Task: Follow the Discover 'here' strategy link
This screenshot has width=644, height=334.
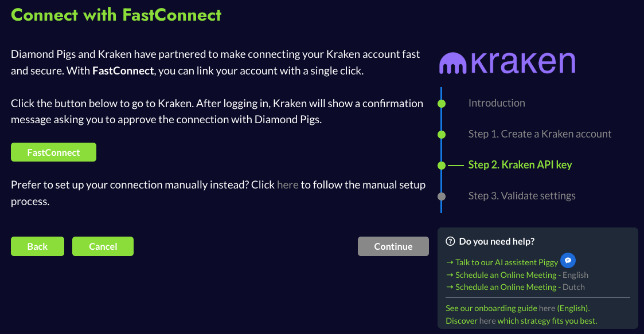Action: pyautogui.click(x=487, y=321)
